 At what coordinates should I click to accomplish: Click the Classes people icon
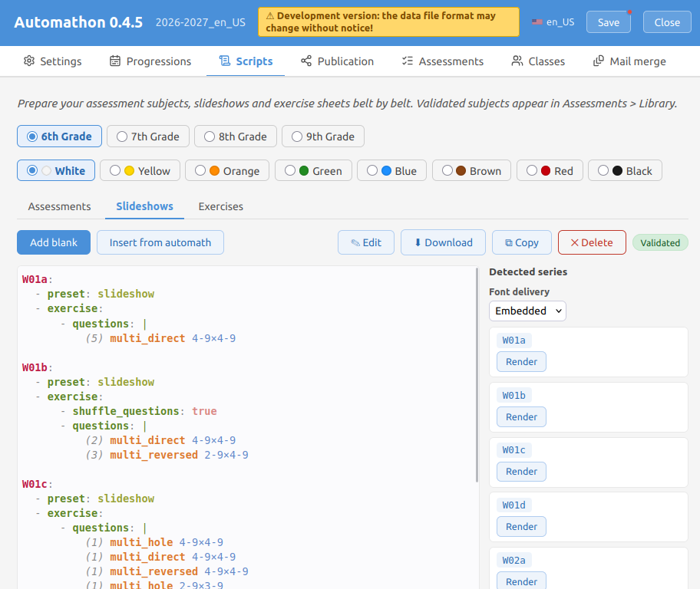(517, 61)
